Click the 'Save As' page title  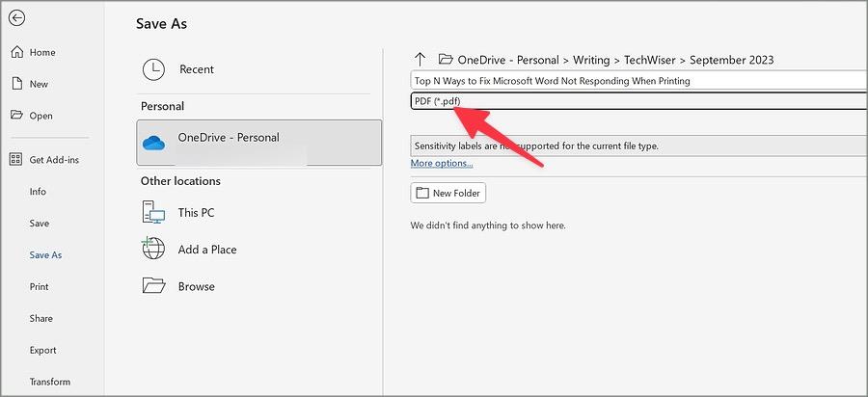[x=162, y=24]
